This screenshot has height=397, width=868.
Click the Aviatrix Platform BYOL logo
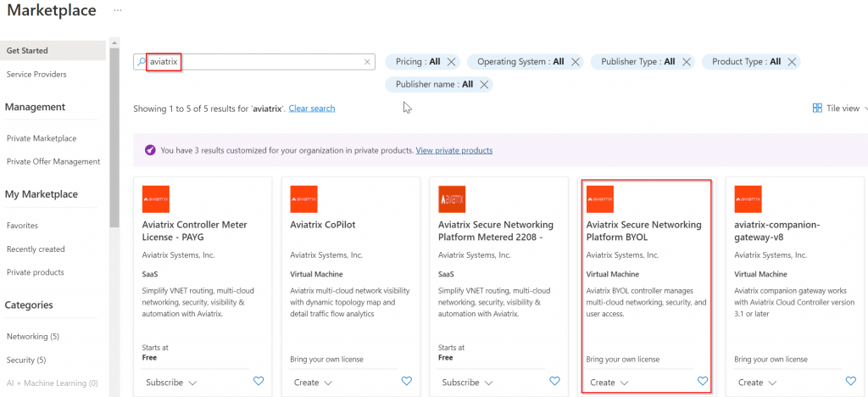click(600, 199)
